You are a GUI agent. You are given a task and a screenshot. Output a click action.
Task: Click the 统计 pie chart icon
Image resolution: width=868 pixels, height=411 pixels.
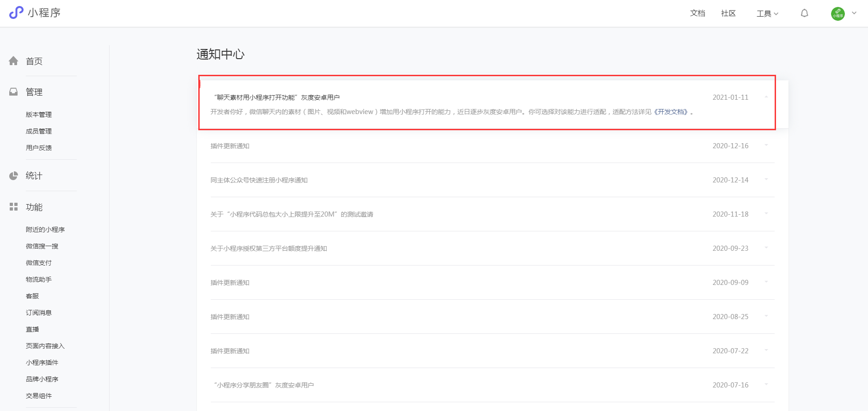coord(13,175)
